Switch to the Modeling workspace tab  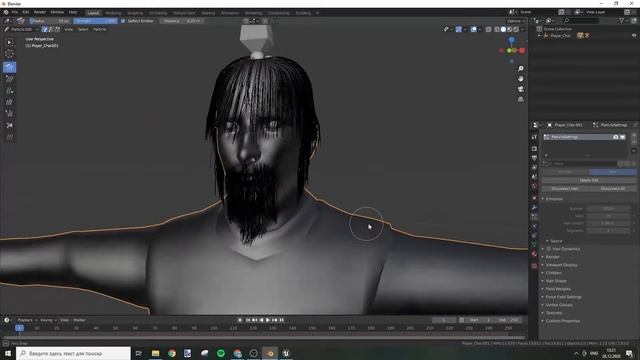pyautogui.click(x=113, y=13)
